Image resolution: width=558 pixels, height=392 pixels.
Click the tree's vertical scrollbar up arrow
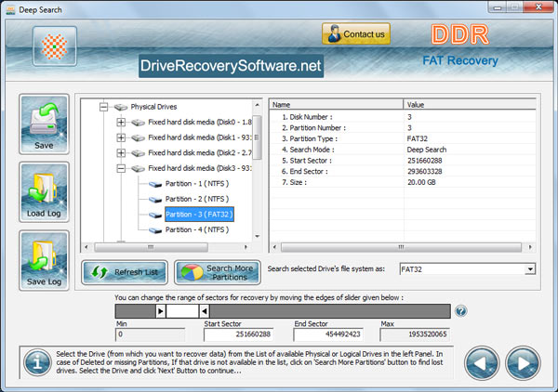(x=257, y=105)
